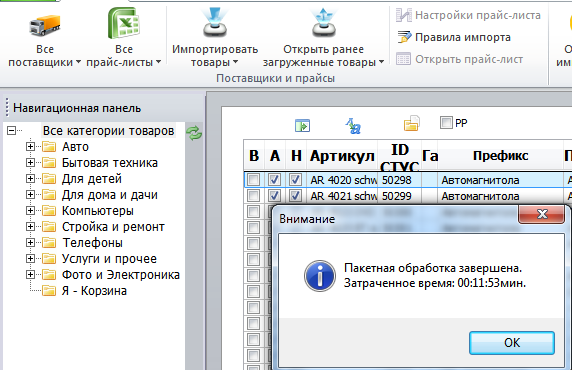Click the Правила импорта pencil icon
Screen dimensions: 572x370
404,37
